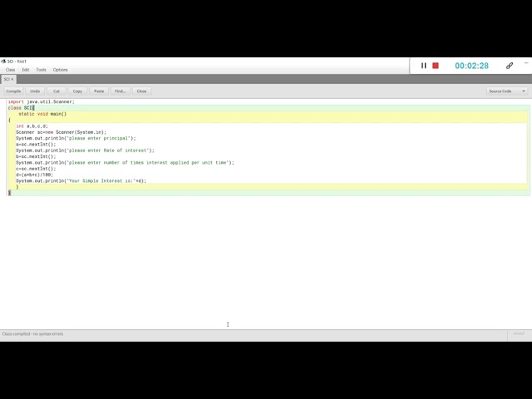This screenshot has width=532, height=399.
Task: Click the BlueJ window title icon
Action: tap(3, 62)
